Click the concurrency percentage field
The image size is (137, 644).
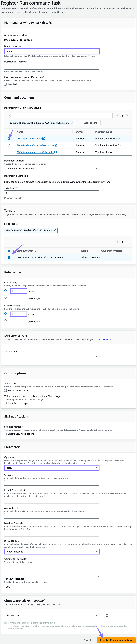[19, 298]
